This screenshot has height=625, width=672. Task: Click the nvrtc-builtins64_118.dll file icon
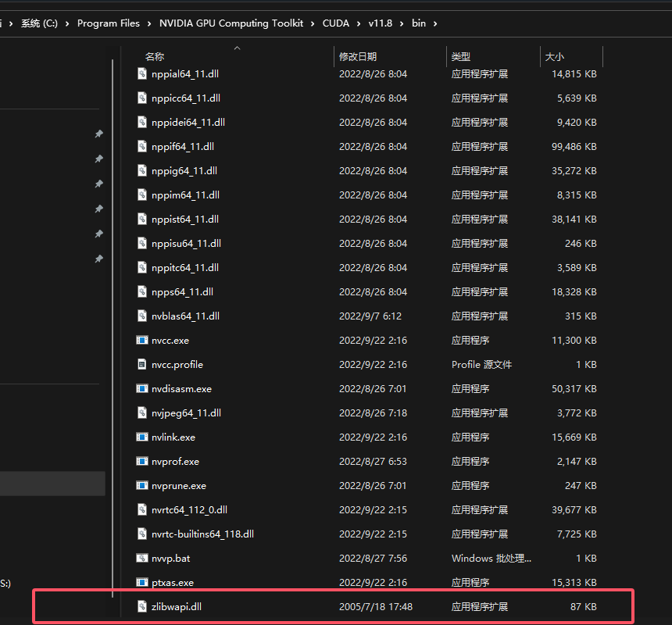[142, 534]
